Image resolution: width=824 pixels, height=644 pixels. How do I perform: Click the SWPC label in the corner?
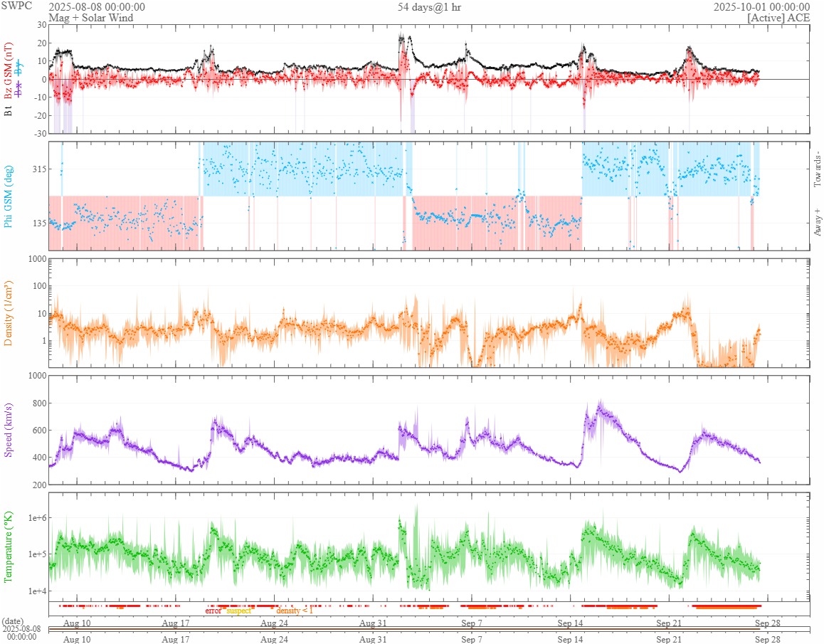pos(16,6)
